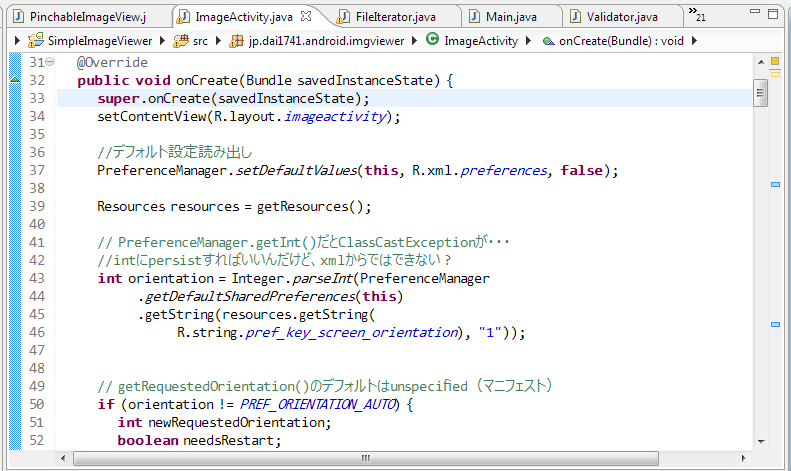791x471 pixels.
Task: Click the package icon in breadcrumb
Action: tap(236, 41)
